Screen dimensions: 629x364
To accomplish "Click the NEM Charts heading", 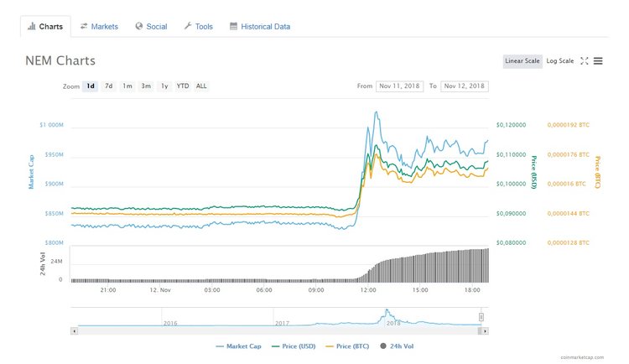I will tap(60, 60).
